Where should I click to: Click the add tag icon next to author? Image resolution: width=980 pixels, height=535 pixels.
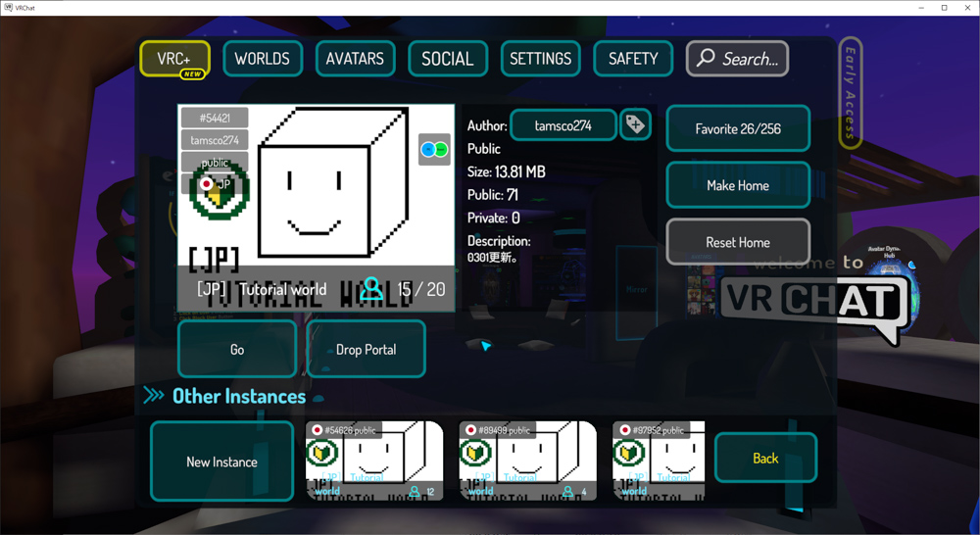(635, 124)
